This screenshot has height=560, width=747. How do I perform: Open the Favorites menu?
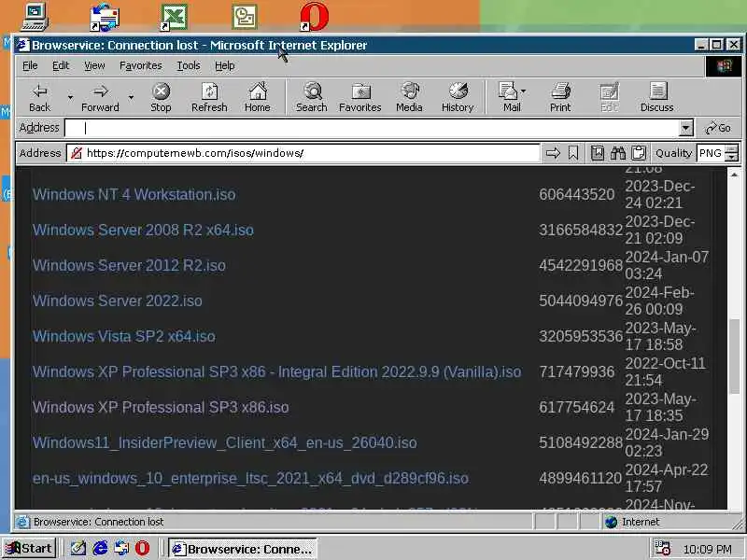(141, 65)
